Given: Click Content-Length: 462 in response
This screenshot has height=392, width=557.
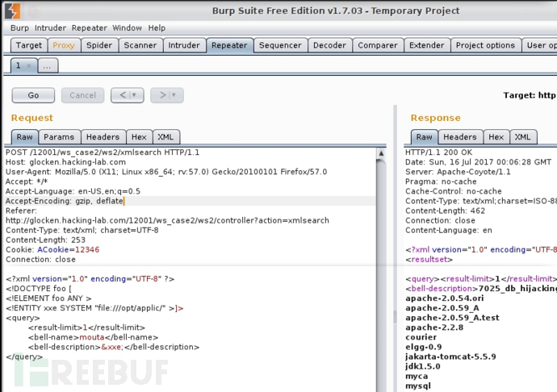Looking at the screenshot, I should 445,211.
